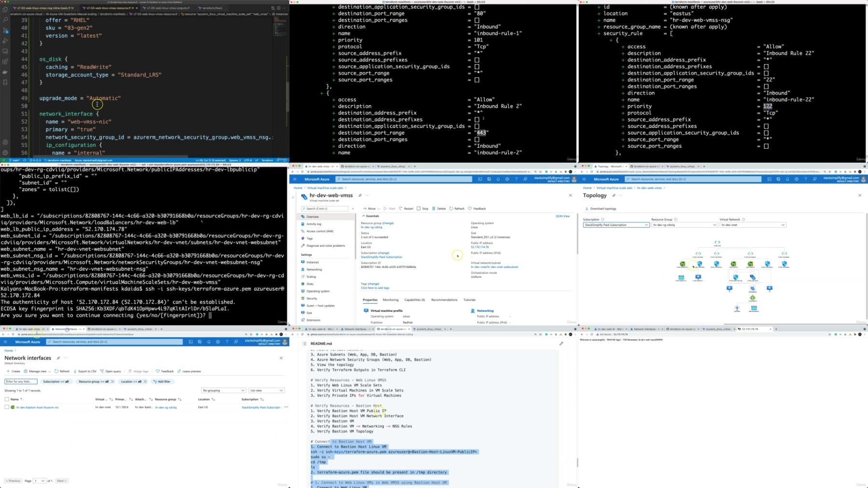The width and height of the screenshot is (868, 488).
Task: Click vertical scrollbar in README.md page
Action: 577,462
